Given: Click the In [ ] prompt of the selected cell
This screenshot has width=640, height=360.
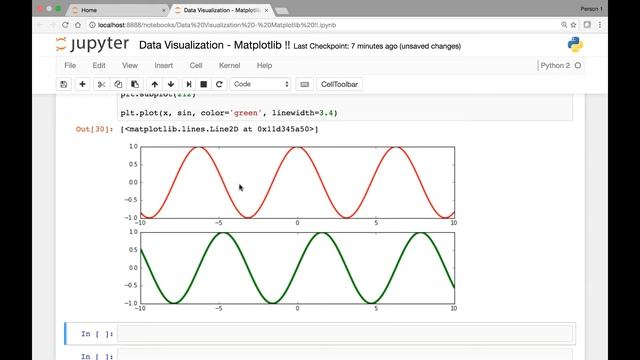Looking at the screenshot, I should point(97,334).
